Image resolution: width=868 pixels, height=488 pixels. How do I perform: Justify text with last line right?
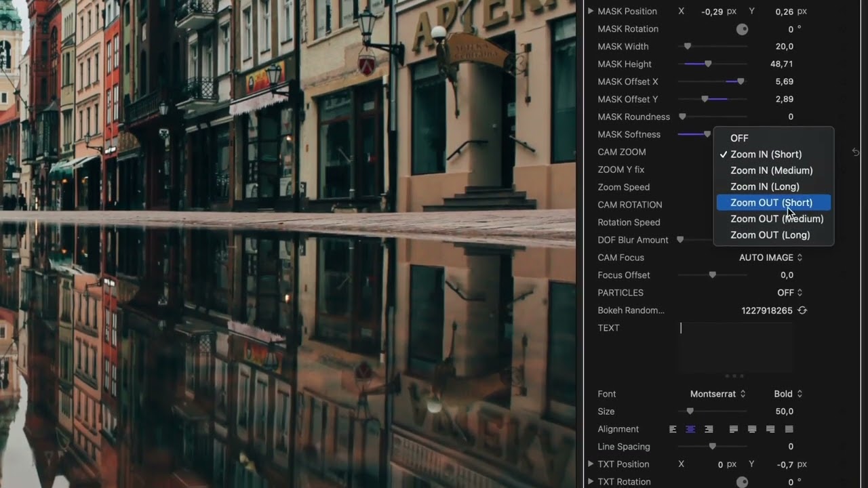click(770, 429)
